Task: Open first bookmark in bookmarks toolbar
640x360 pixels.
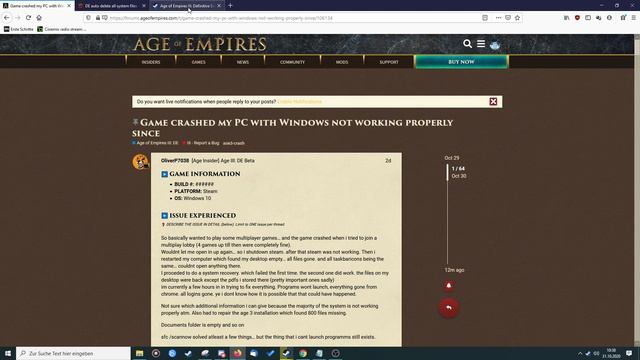Action: 19,29
